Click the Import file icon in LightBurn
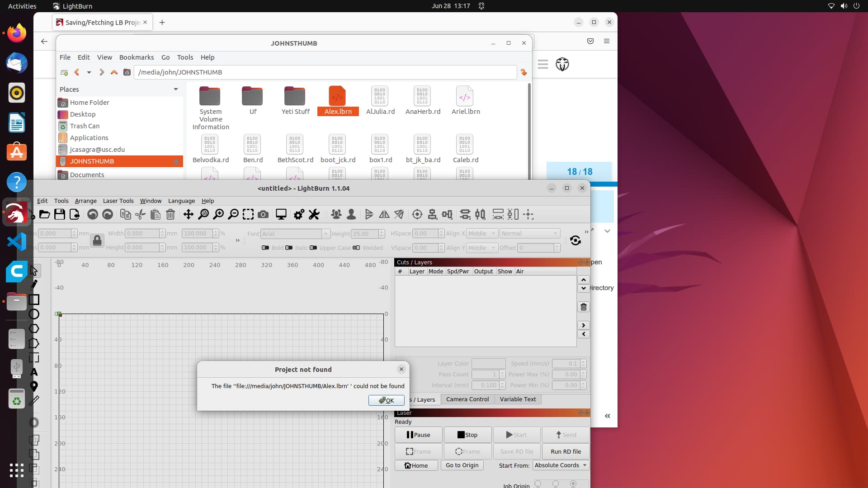Image resolution: width=868 pixels, height=488 pixels. (x=75, y=215)
